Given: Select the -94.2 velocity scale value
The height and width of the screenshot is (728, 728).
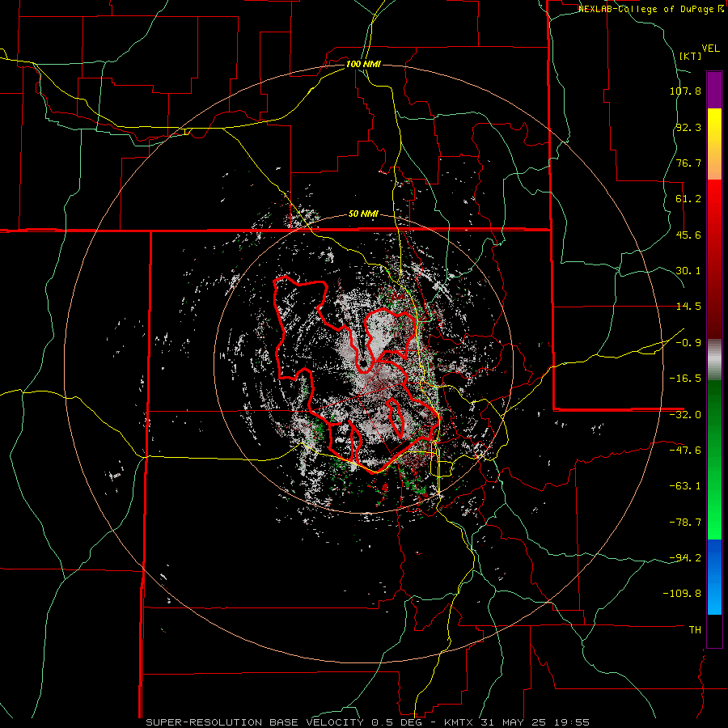Looking at the screenshot, I should coord(685,558).
